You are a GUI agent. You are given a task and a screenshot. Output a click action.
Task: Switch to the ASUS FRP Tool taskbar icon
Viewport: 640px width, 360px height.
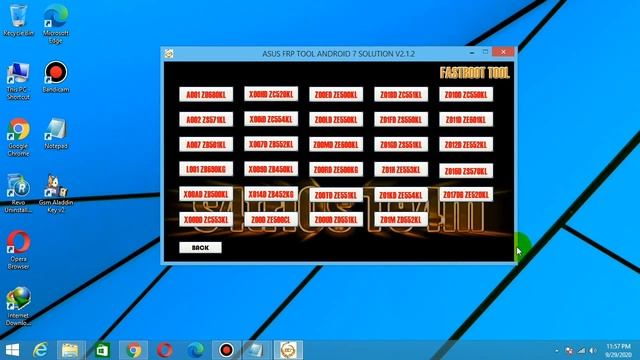coord(288,350)
